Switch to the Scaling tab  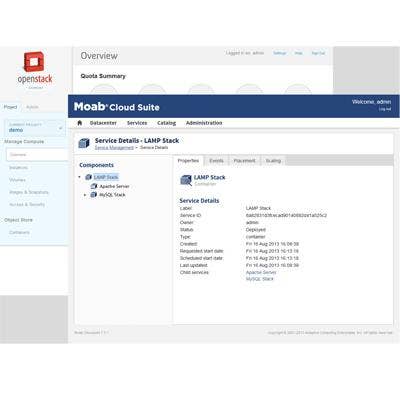tap(273, 161)
